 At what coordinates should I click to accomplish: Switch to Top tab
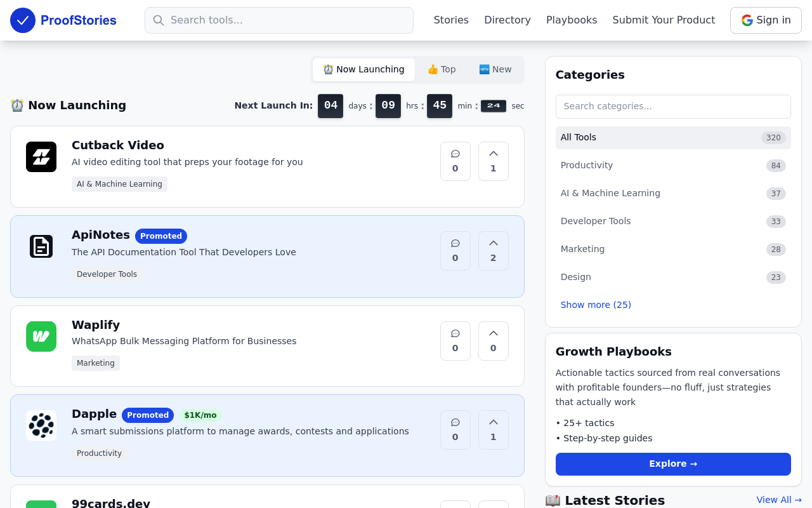(x=442, y=70)
